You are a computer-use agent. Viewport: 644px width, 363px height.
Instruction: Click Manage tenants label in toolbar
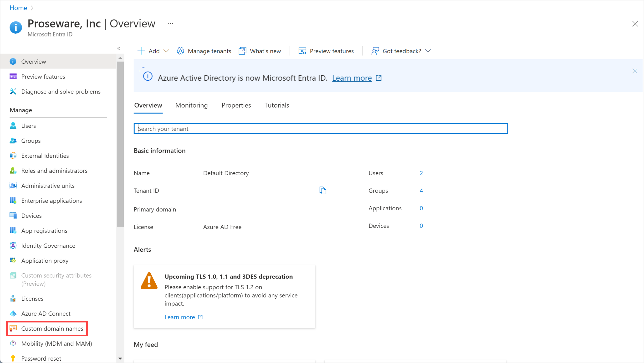tap(210, 51)
